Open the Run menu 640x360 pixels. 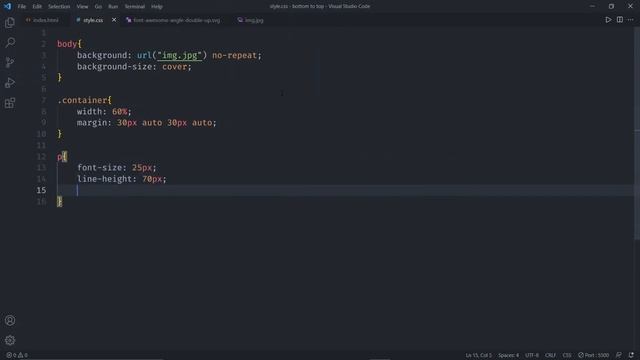point(113,7)
